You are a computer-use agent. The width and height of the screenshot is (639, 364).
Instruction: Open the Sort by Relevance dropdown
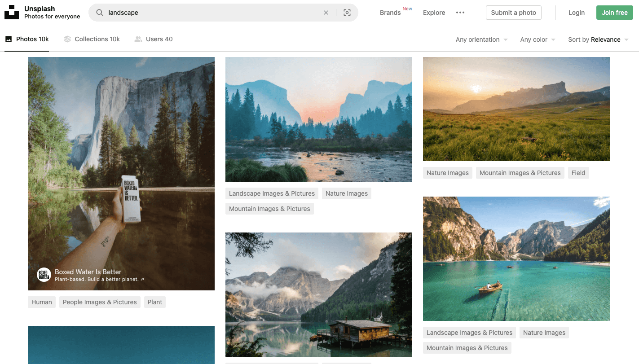coord(598,39)
